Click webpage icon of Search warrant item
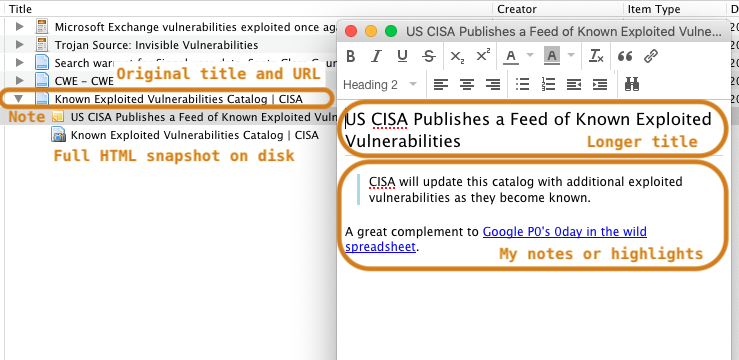The image size is (739, 360). click(x=42, y=63)
